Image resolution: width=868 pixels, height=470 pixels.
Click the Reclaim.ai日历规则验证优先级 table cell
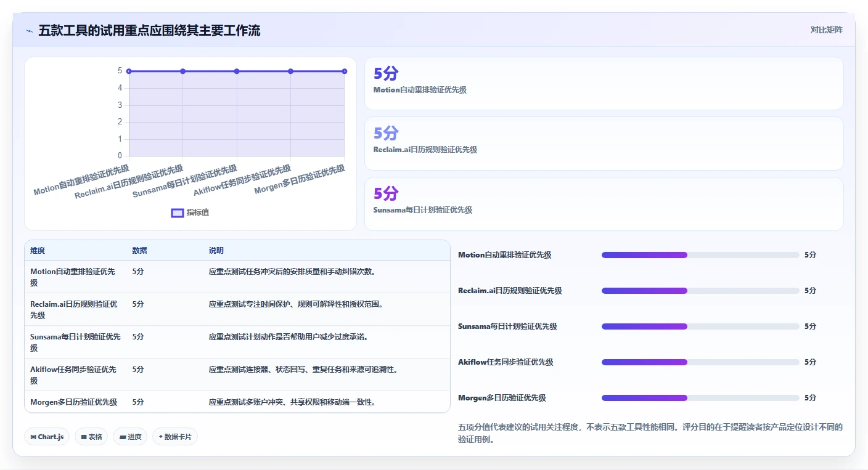(x=75, y=309)
